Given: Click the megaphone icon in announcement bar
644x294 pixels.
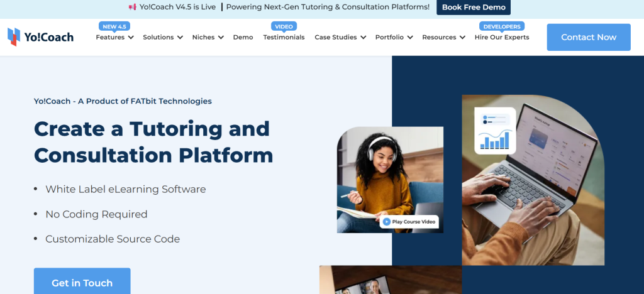Looking at the screenshot, I should [x=132, y=7].
